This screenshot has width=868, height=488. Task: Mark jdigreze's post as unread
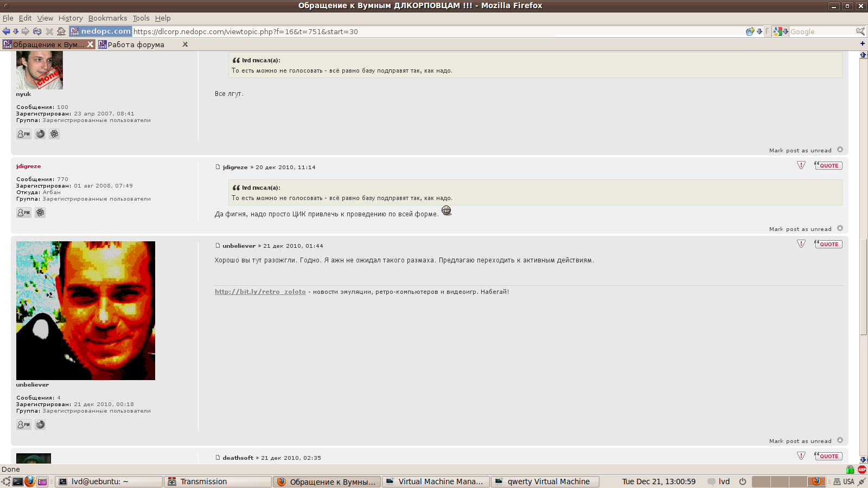pyautogui.click(x=800, y=229)
